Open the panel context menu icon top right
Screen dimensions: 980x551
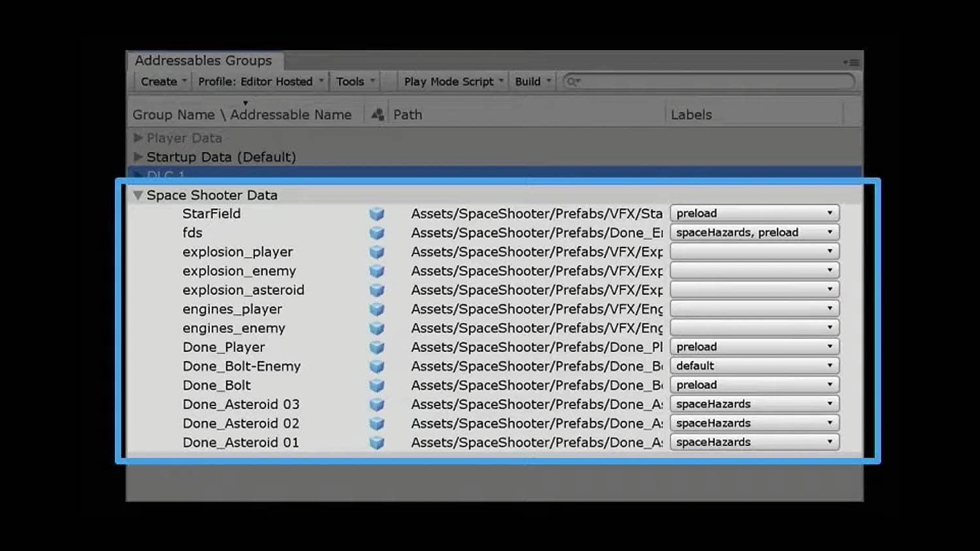coord(853,62)
